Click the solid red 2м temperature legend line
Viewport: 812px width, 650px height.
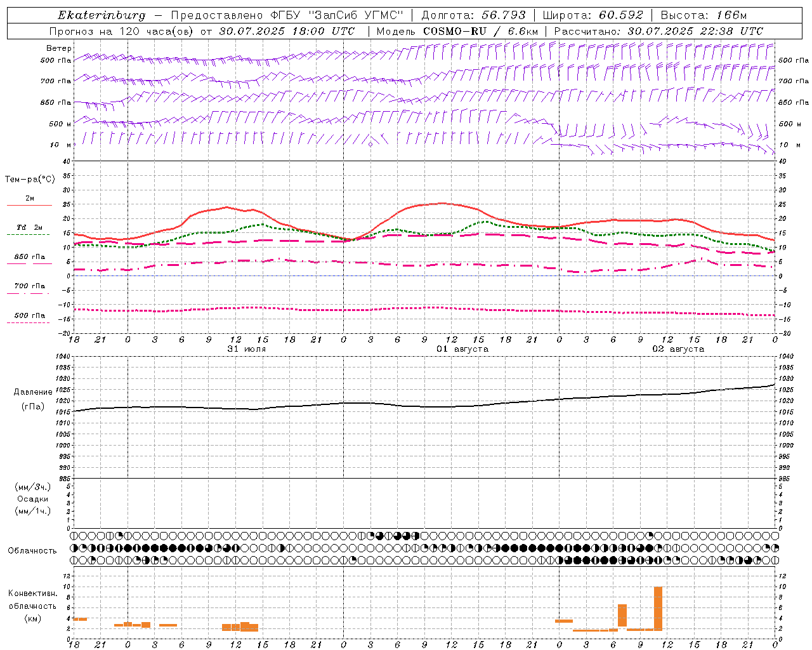click(29, 206)
